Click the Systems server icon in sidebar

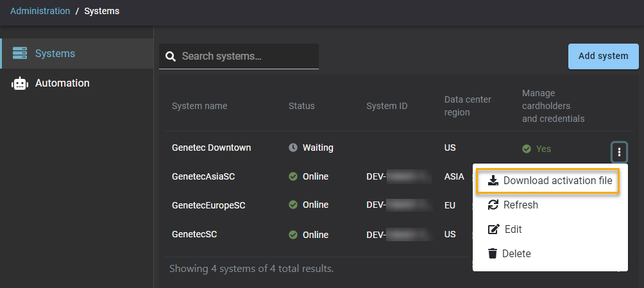(20, 53)
